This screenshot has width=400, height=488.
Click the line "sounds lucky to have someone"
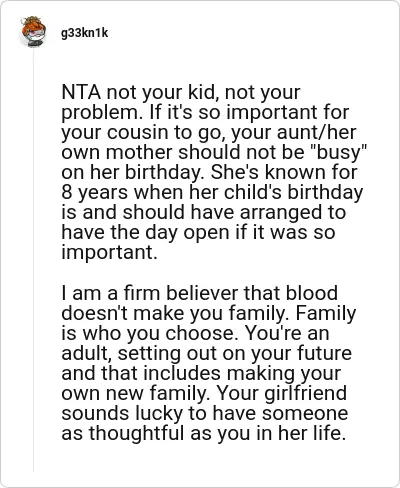[x=205, y=414]
